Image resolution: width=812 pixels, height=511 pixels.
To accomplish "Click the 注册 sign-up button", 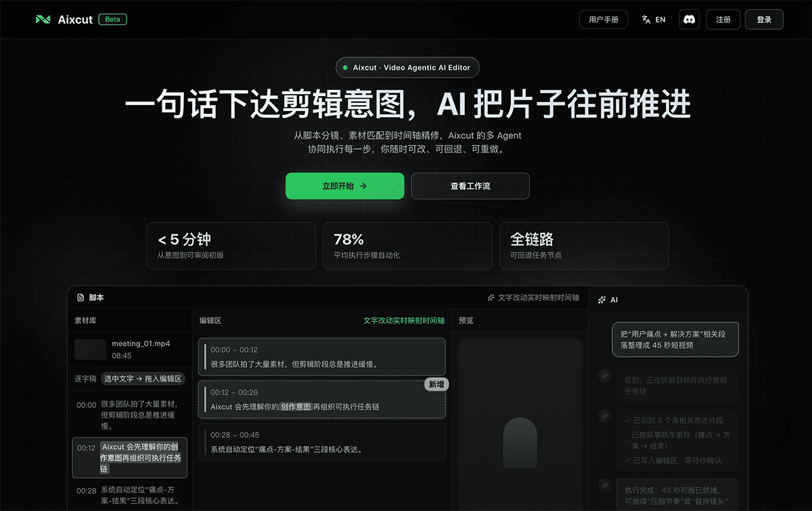I will click(x=723, y=20).
